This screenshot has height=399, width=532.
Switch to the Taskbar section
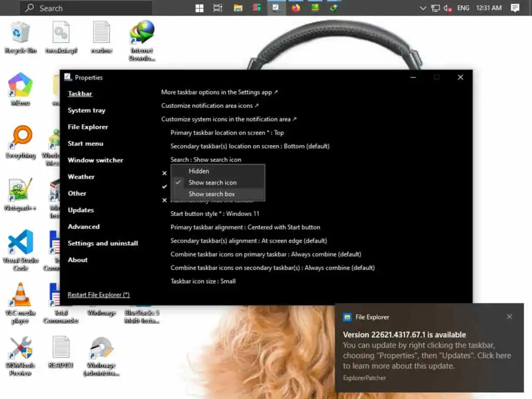79,94
